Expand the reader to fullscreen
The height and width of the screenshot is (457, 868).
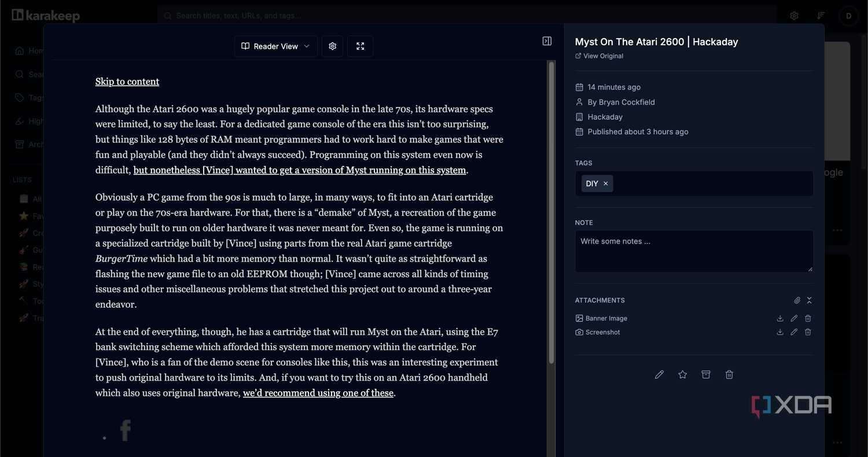pos(360,46)
